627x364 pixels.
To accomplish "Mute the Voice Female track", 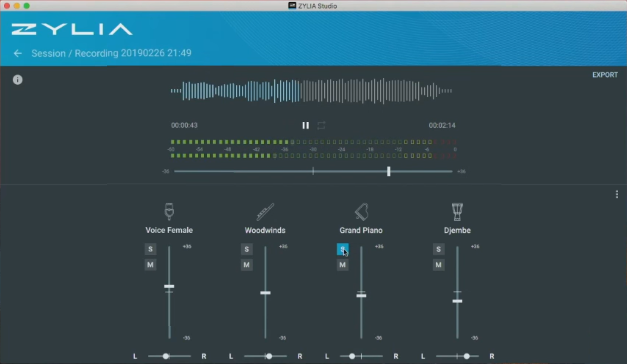I will tap(151, 265).
